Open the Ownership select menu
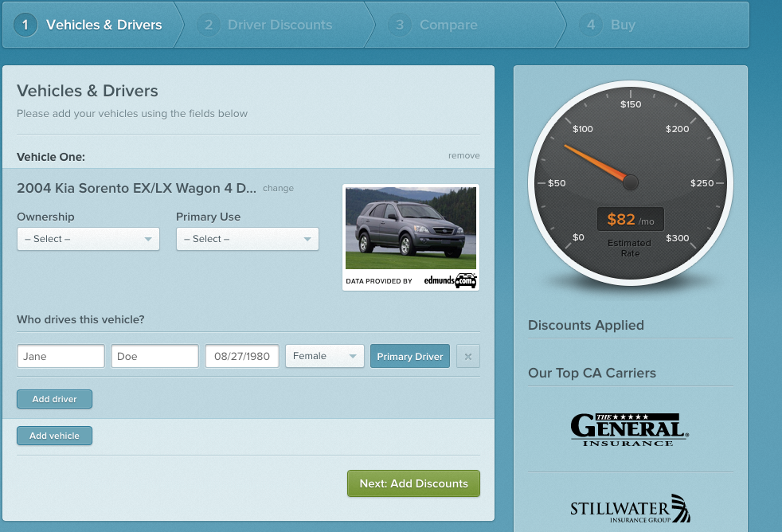The height and width of the screenshot is (532, 782). tap(88, 239)
